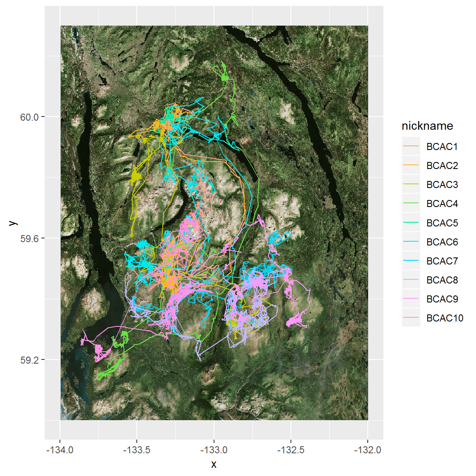The height and width of the screenshot is (476, 476).
Task: Click the BCAC7 legend color key
Action: pyautogui.click(x=411, y=260)
